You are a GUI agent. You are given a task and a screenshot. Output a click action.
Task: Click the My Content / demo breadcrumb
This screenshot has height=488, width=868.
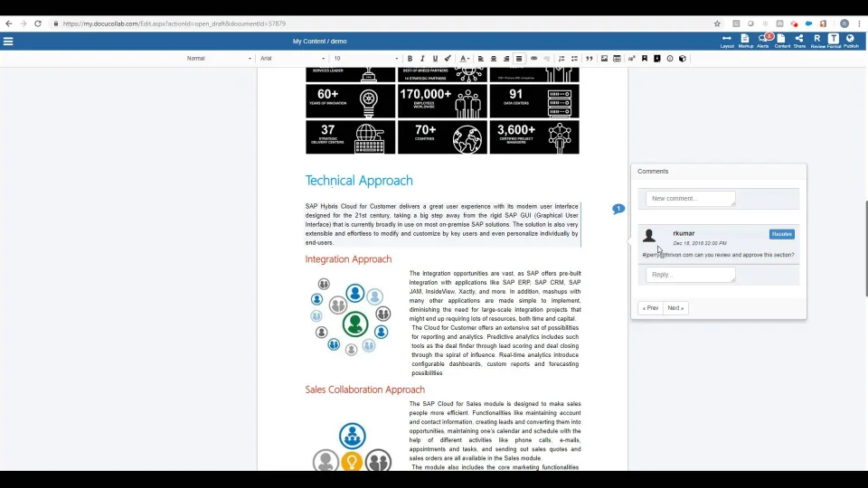tap(319, 42)
